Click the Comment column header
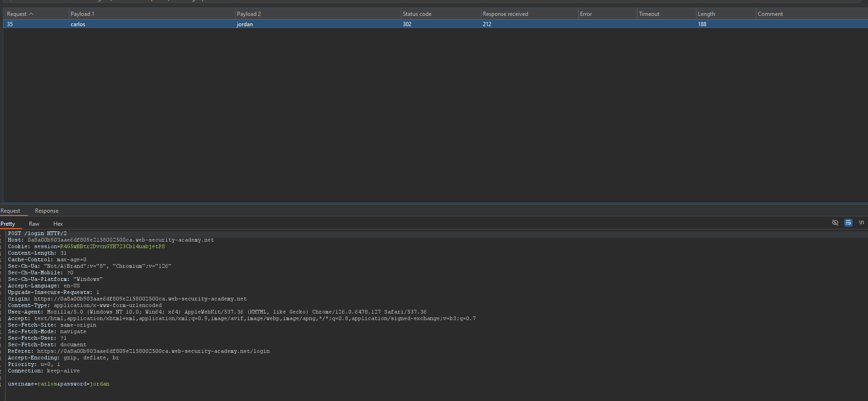This screenshot has height=401, width=868. [x=770, y=14]
